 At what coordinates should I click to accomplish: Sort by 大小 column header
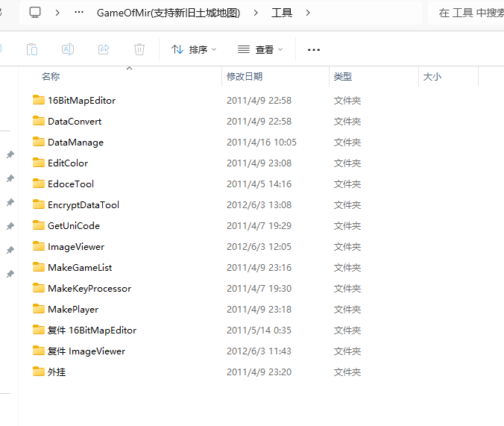[x=432, y=77]
